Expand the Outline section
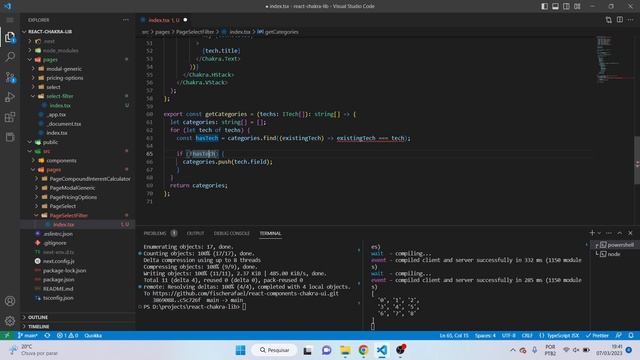 click(x=38, y=317)
